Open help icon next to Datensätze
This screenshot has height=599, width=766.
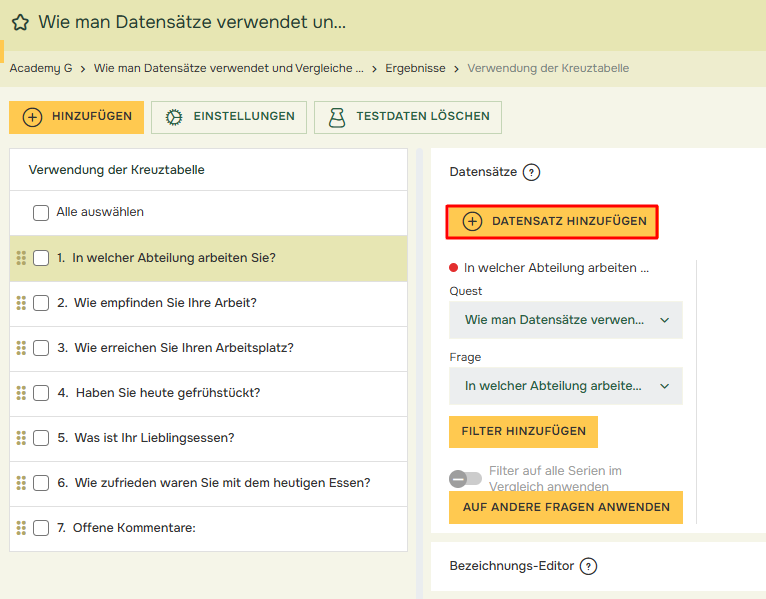click(x=531, y=172)
